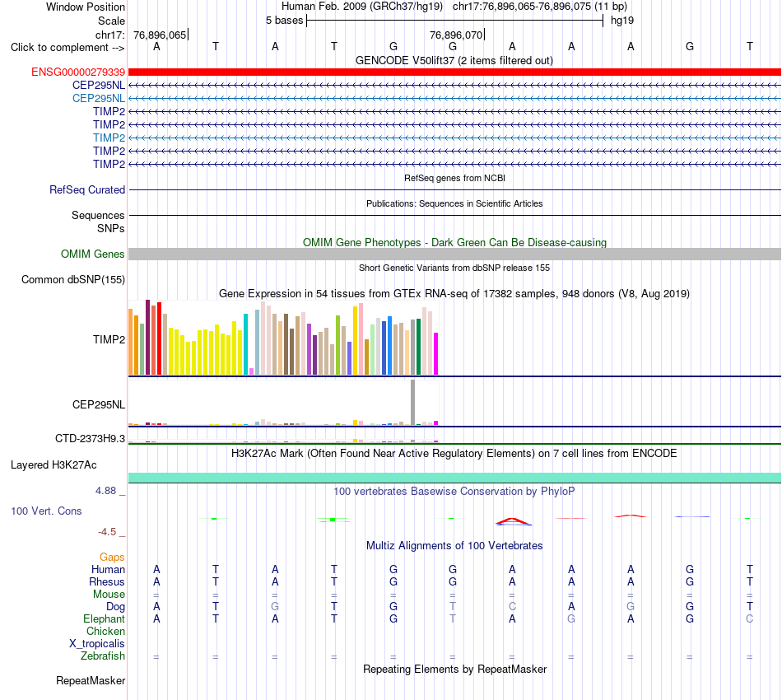
Task: Click the Mouse species alignment label
Action: pos(109,595)
